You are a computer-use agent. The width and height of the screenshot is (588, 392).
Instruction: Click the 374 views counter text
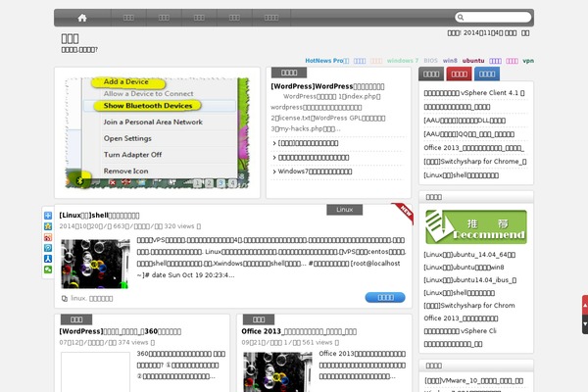click(x=133, y=342)
